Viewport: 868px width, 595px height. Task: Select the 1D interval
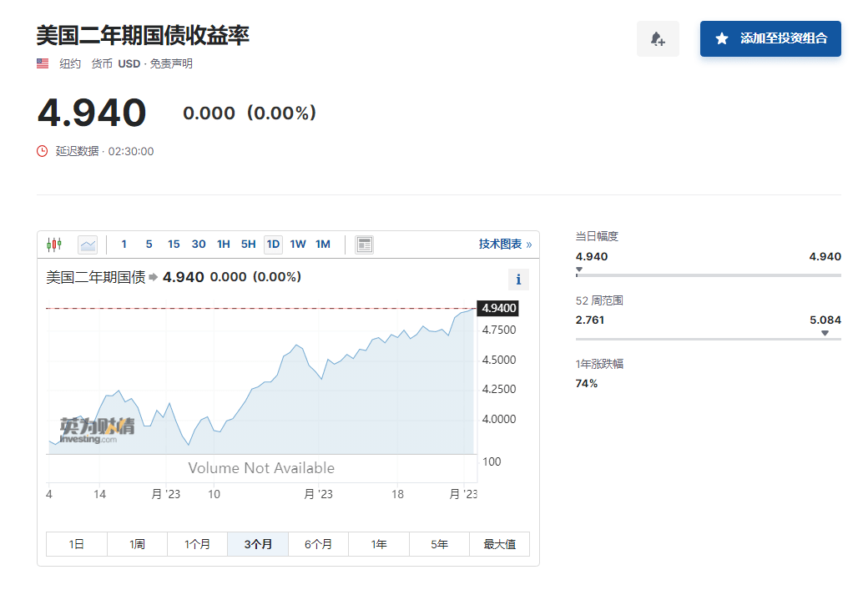point(274,244)
